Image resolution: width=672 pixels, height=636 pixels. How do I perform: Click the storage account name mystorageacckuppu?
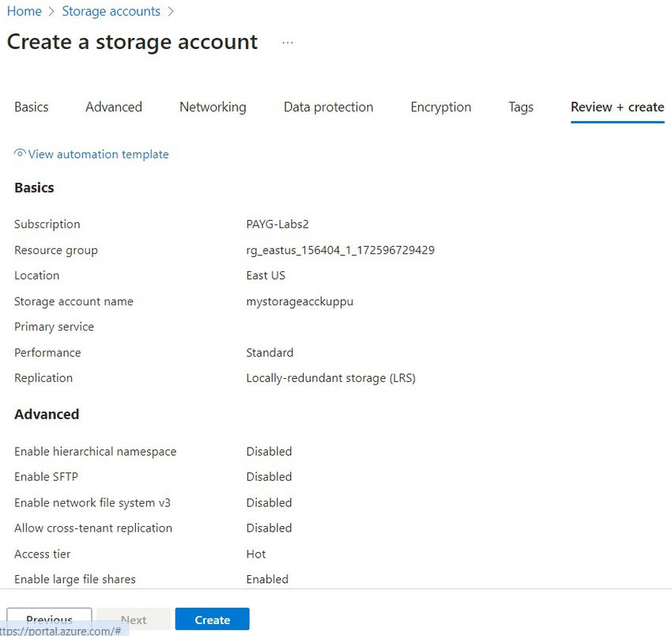pyautogui.click(x=300, y=301)
